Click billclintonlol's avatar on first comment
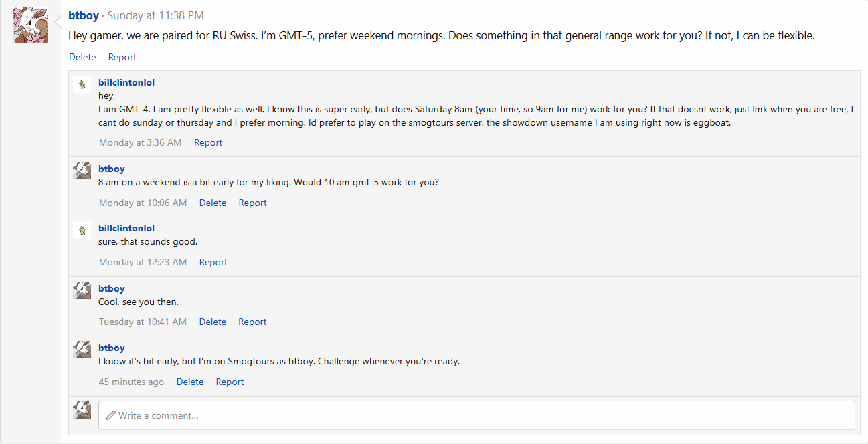Image resolution: width=868 pixels, height=444 pixels. (x=82, y=84)
